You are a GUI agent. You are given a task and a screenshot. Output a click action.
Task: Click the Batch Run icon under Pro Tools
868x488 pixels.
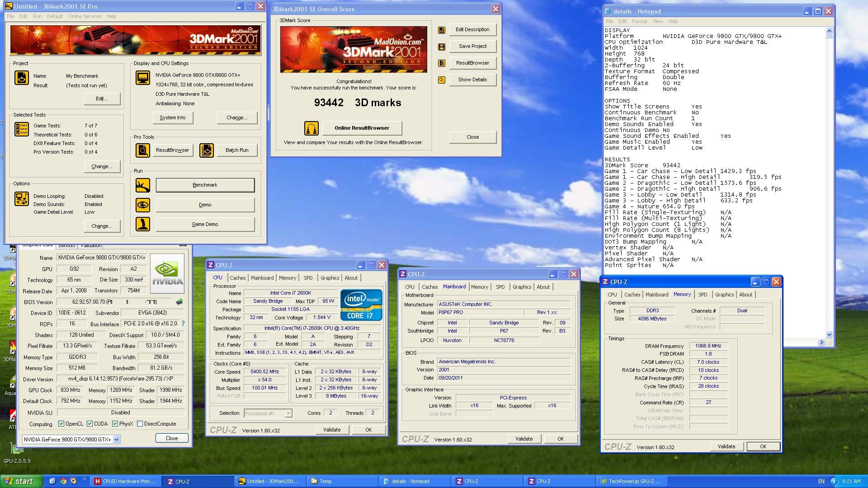(207, 150)
